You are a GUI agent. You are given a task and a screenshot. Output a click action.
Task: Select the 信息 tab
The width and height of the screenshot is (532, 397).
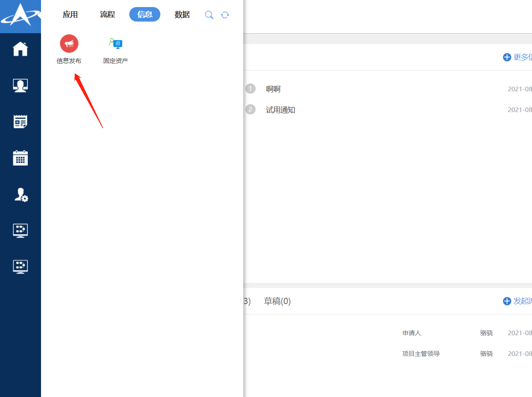coord(145,15)
